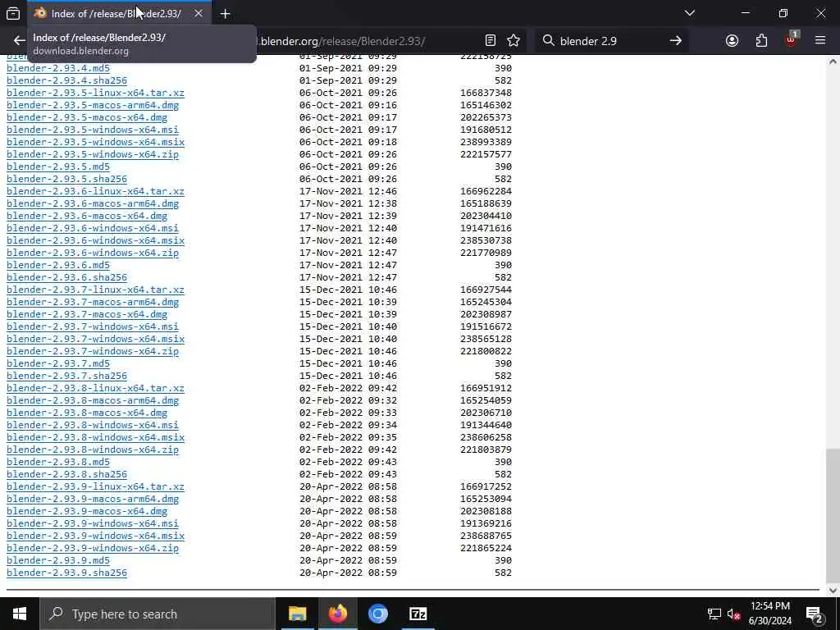This screenshot has height=630, width=840.
Task: Download blender-2.93.9-windows-x64.zip
Action: click(x=93, y=548)
